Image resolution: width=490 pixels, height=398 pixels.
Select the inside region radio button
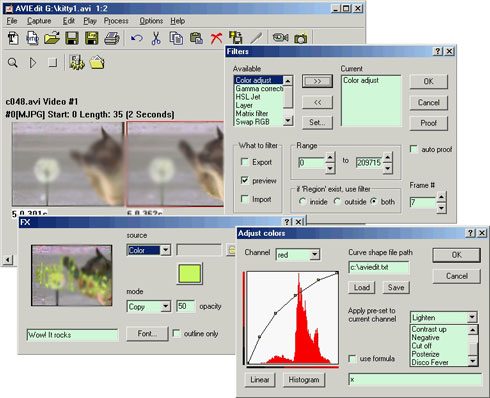click(x=303, y=201)
